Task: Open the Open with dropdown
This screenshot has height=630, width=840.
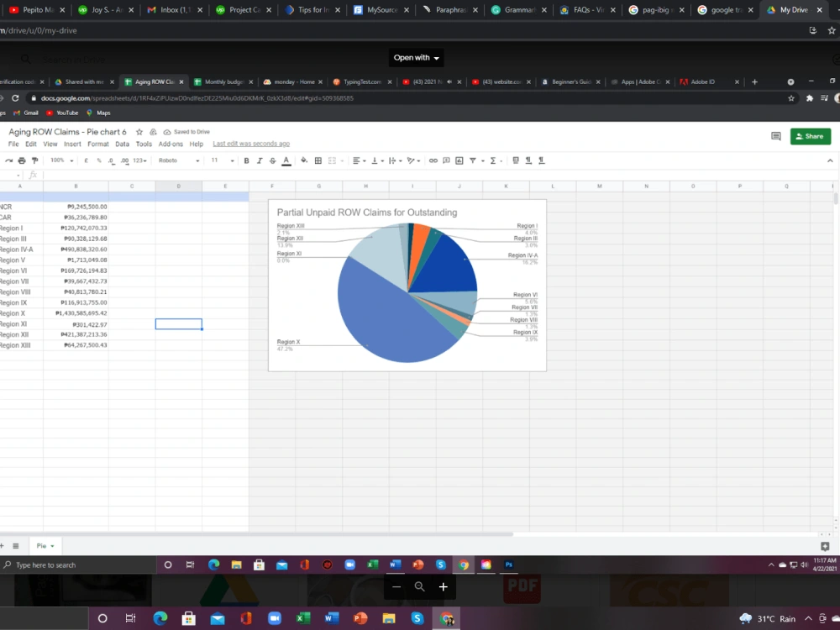Action: pos(417,58)
